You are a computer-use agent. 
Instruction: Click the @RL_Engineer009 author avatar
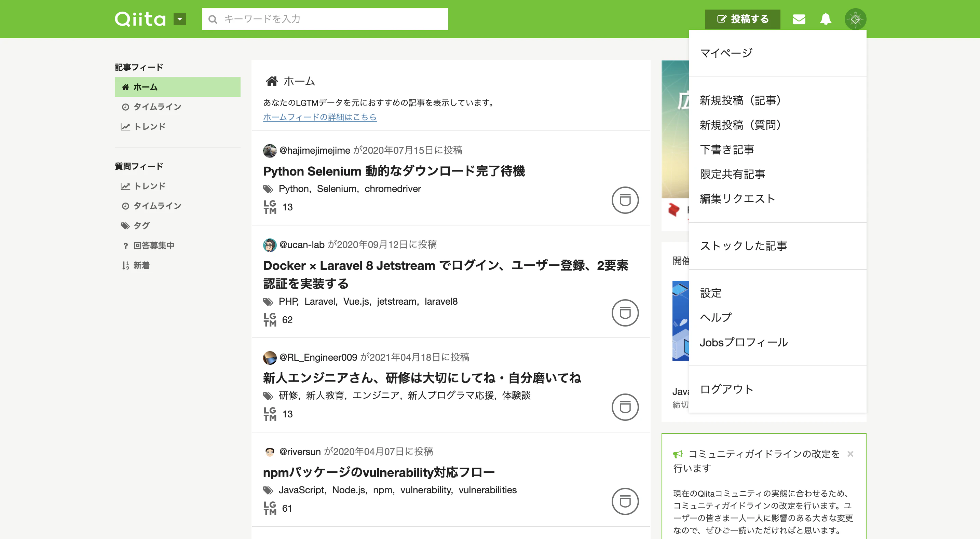pyautogui.click(x=270, y=358)
